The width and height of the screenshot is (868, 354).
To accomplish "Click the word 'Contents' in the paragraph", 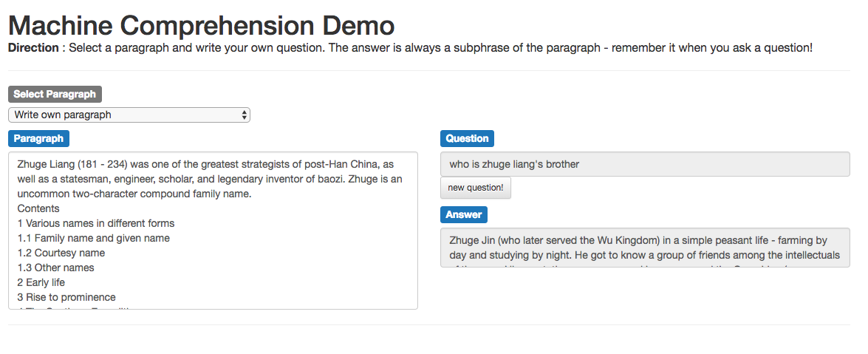I will point(38,208).
